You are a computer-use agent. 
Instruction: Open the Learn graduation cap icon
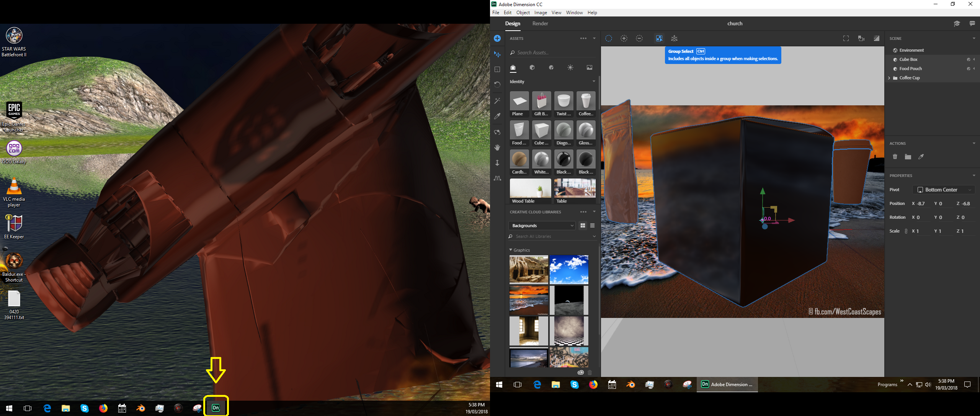click(957, 23)
